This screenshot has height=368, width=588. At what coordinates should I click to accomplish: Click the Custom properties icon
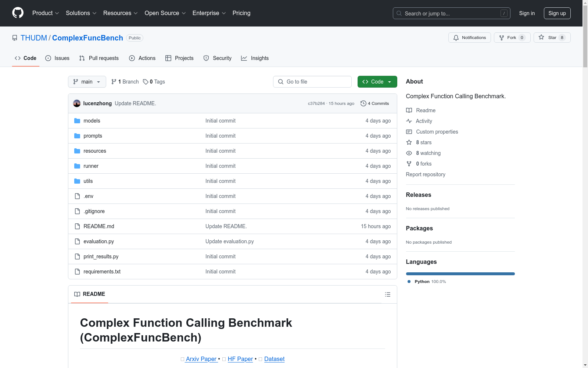click(409, 132)
